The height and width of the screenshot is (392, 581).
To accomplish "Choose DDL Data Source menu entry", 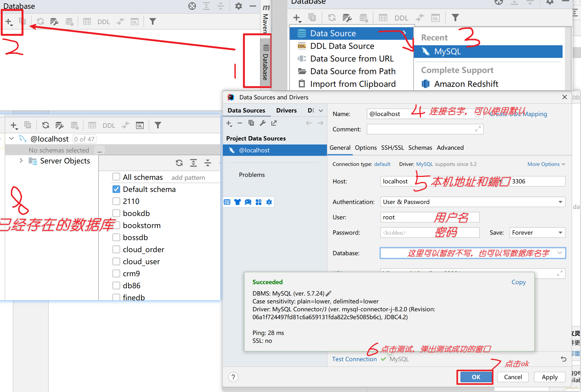I will pyautogui.click(x=351, y=46).
